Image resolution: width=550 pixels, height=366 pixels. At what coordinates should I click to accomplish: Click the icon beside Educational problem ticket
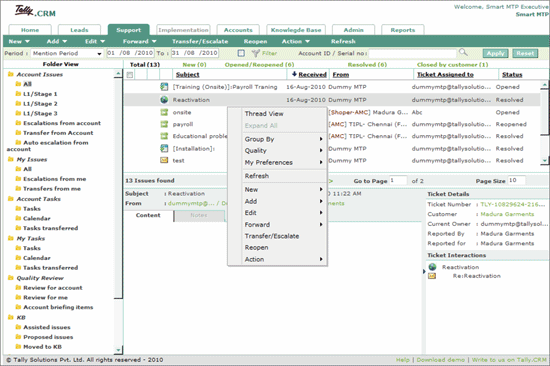[164, 136]
